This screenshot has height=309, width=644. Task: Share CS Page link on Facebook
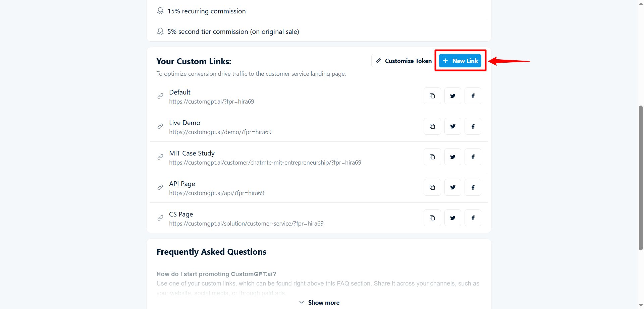(x=473, y=218)
